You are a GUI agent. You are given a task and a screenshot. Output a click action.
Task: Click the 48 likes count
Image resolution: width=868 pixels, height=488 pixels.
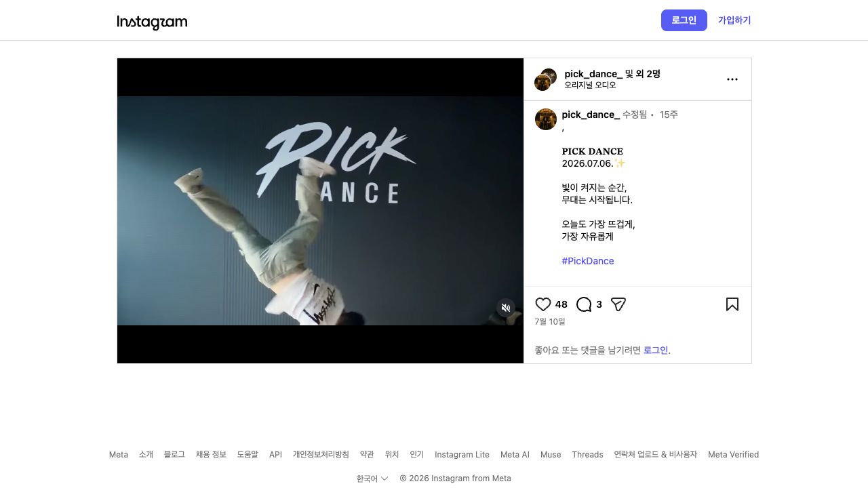click(561, 304)
